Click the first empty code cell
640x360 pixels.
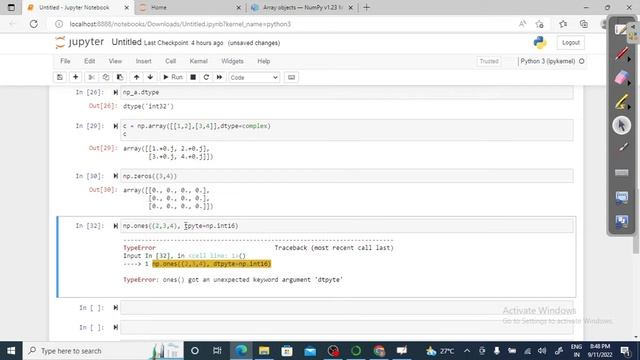click(x=347, y=308)
